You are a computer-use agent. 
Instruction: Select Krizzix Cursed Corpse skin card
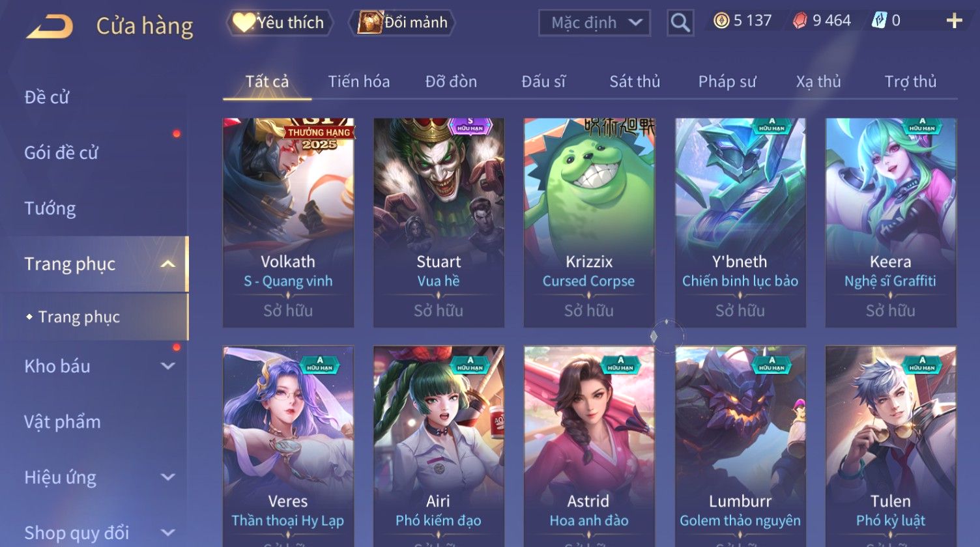(589, 223)
